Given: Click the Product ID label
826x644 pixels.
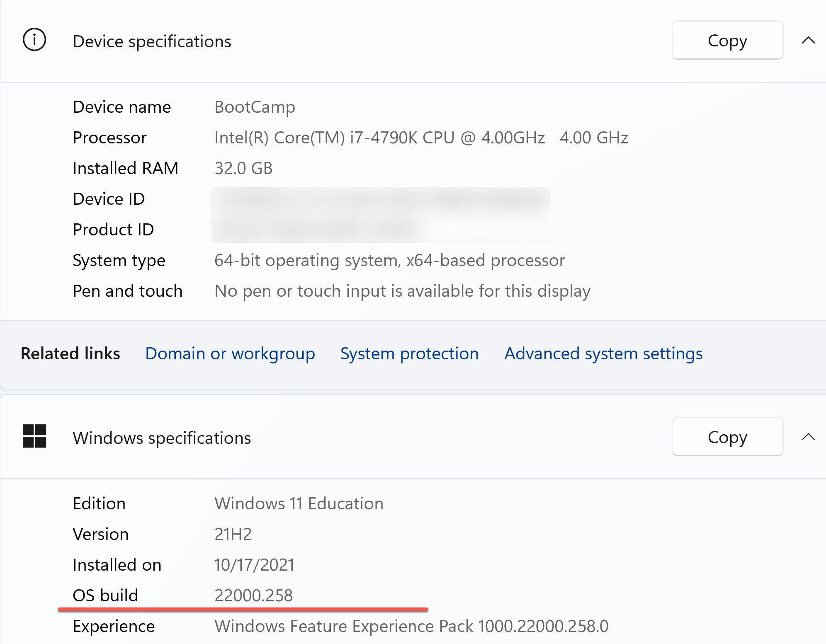Looking at the screenshot, I should (x=113, y=230).
